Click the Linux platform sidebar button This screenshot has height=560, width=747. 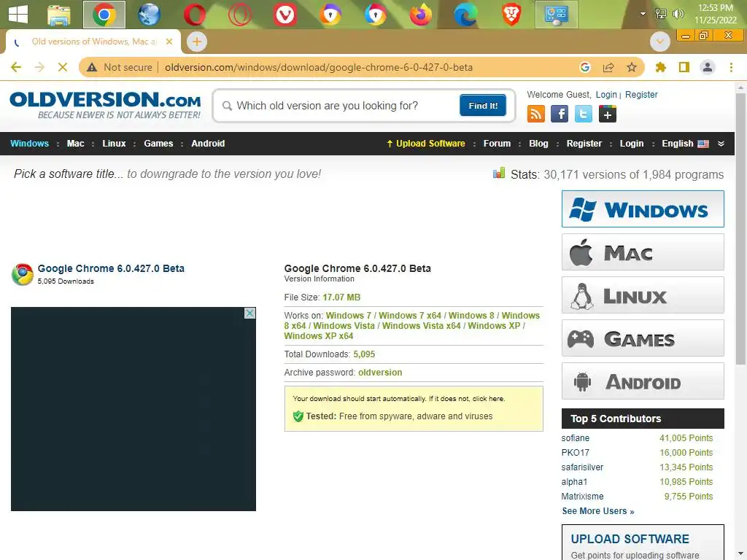coord(643,295)
